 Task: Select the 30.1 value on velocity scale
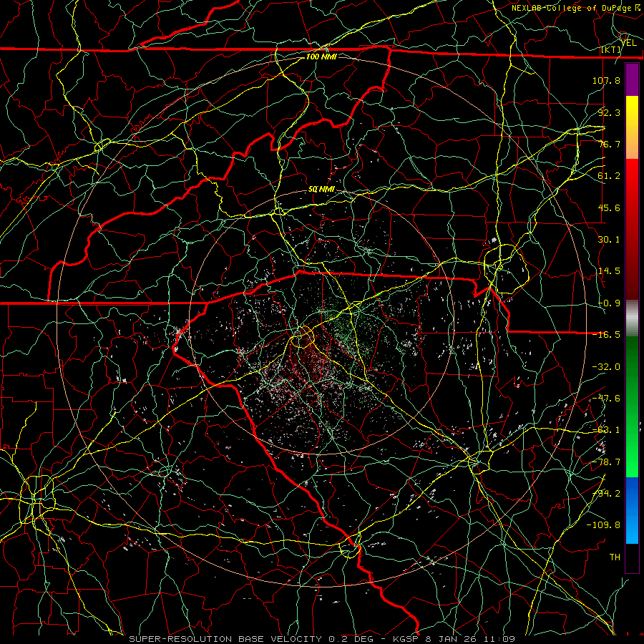point(610,240)
